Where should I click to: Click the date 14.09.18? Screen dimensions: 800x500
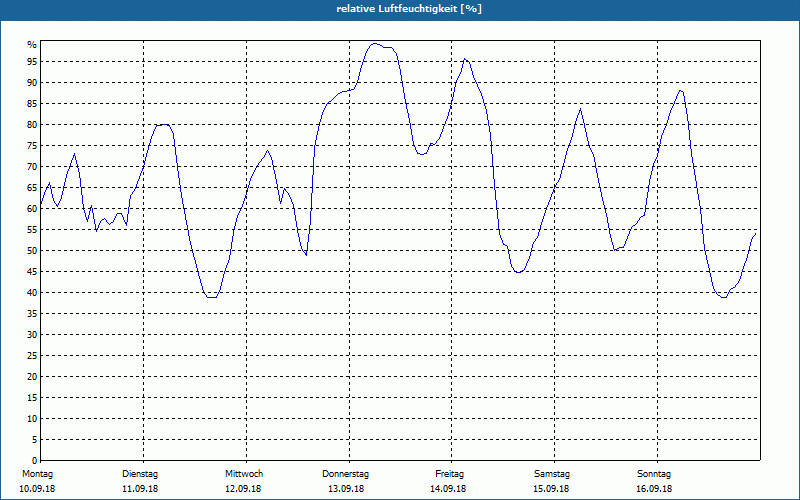coord(448,489)
